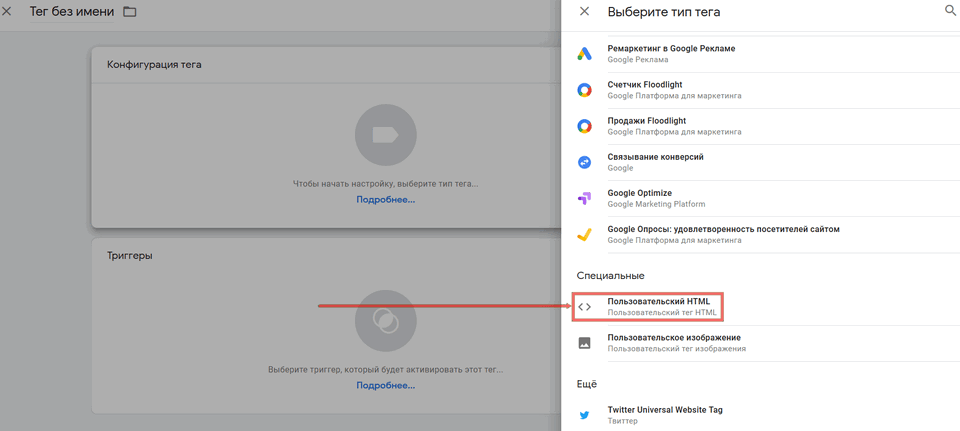The height and width of the screenshot is (431, 960).
Task: Click the folder icon beside tag name
Action: click(129, 12)
